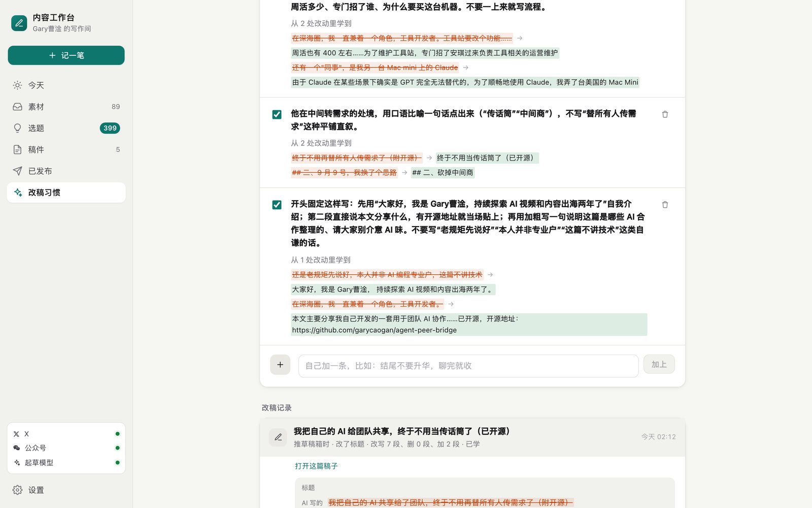This screenshot has height=508, width=812.
Task: Click the Gary曹淦 的写作间 subtitle
Action: click(x=62, y=29)
